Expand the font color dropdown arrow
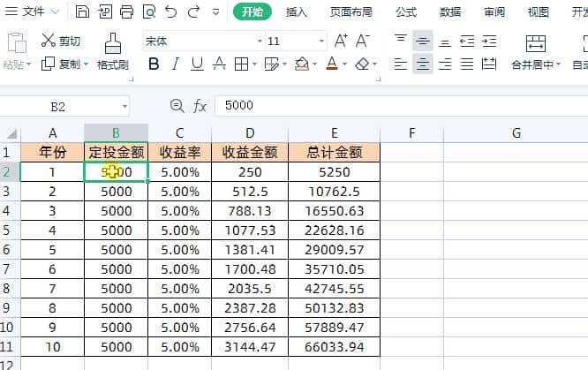588x370 pixels. pyautogui.click(x=344, y=64)
